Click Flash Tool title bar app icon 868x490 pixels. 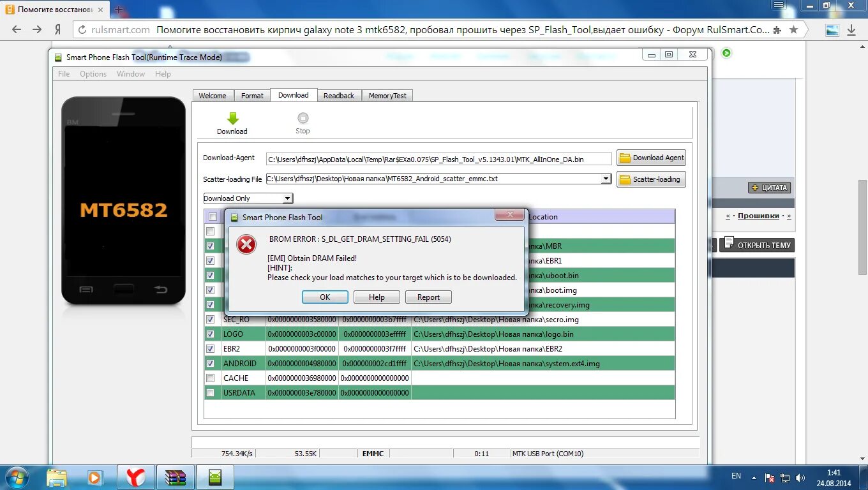point(57,57)
